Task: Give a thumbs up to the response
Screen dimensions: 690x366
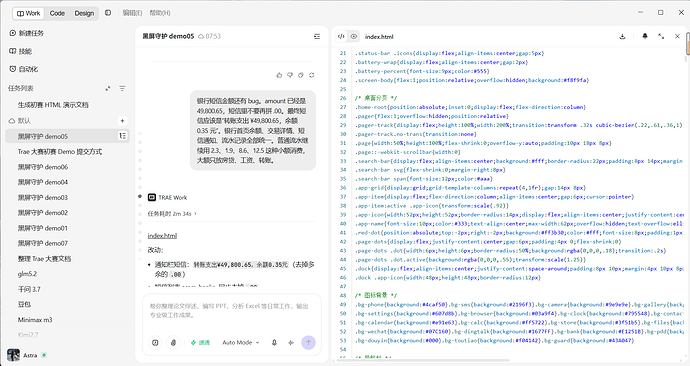Action: pyautogui.click(x=279, y=75)
